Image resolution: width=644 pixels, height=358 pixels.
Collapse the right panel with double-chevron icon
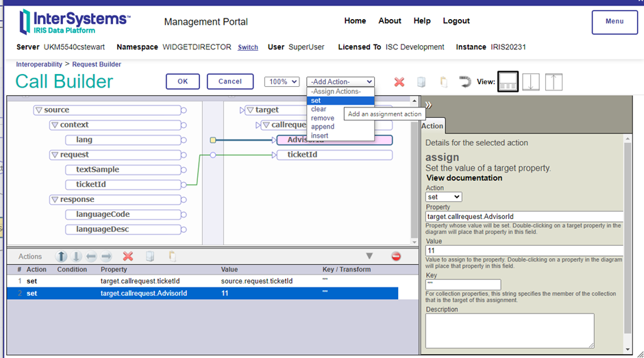pos(429,105)
